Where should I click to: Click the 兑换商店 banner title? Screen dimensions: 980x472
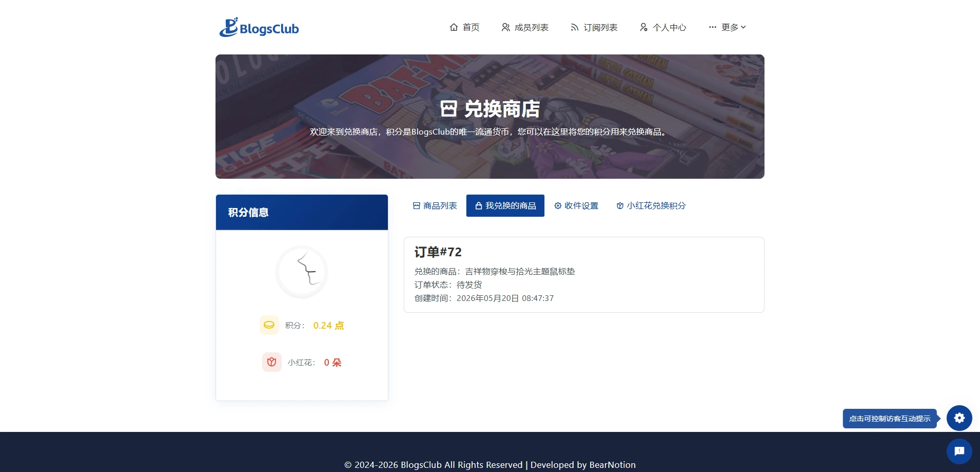point(490,109)
